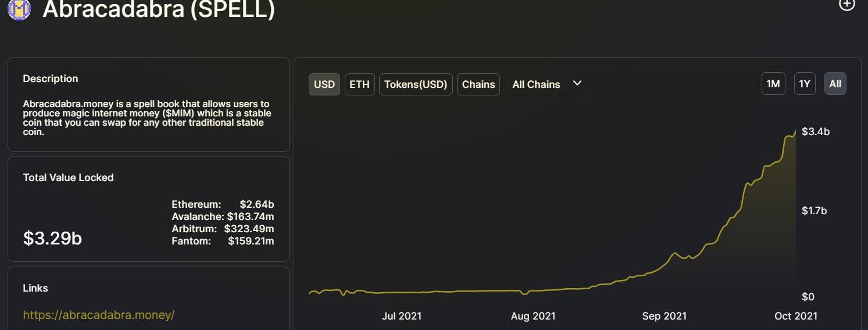The width and height of the screenshot is (868, 330).
Task: Click the circled plus icon
Action: coord(846,5)
